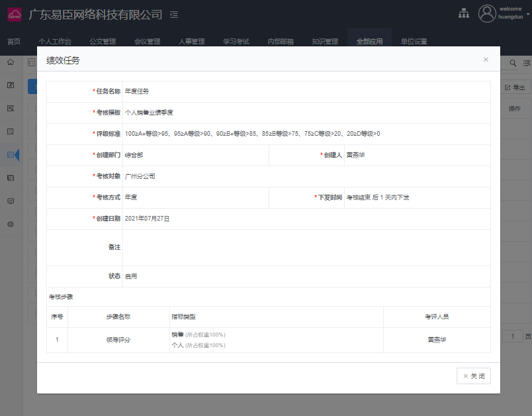Click the 考核模板 value 个人销售业绩季度

[x=149, y=113]
